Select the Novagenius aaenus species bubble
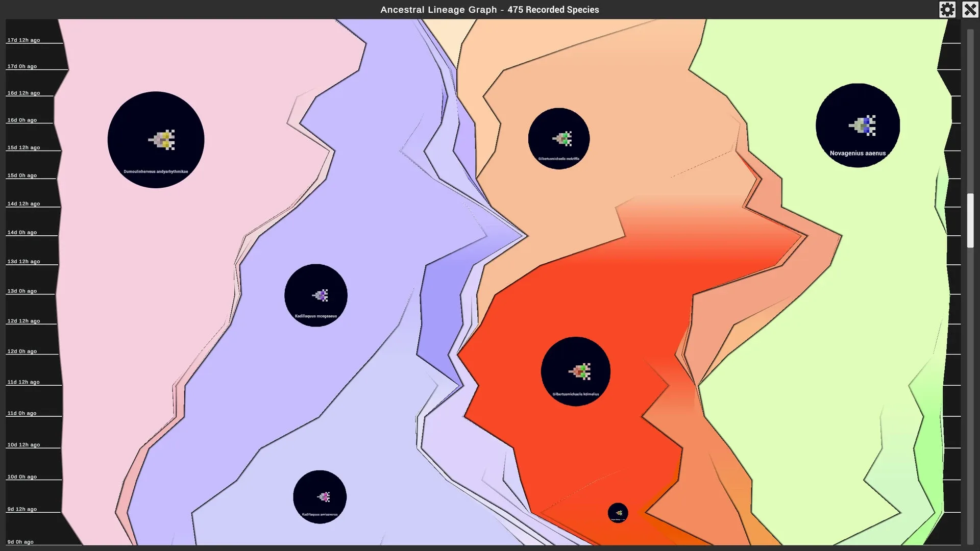 (x=857, y=126)
